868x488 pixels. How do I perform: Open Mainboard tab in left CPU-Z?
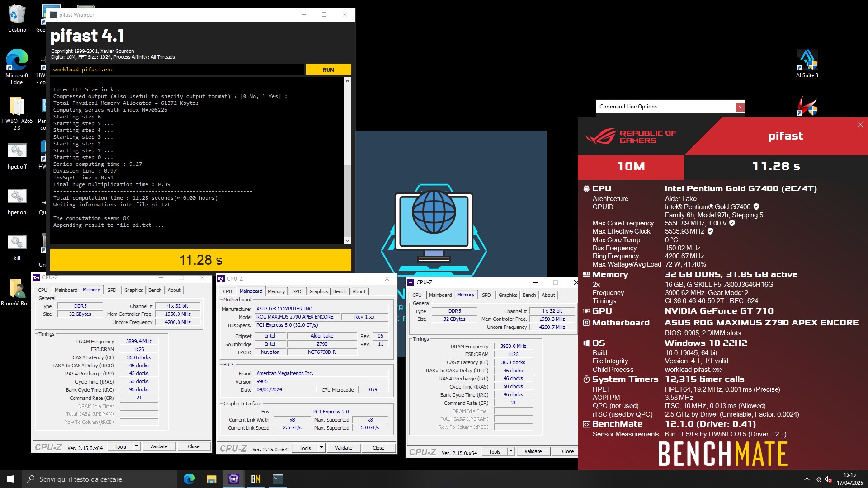point(66,290)
